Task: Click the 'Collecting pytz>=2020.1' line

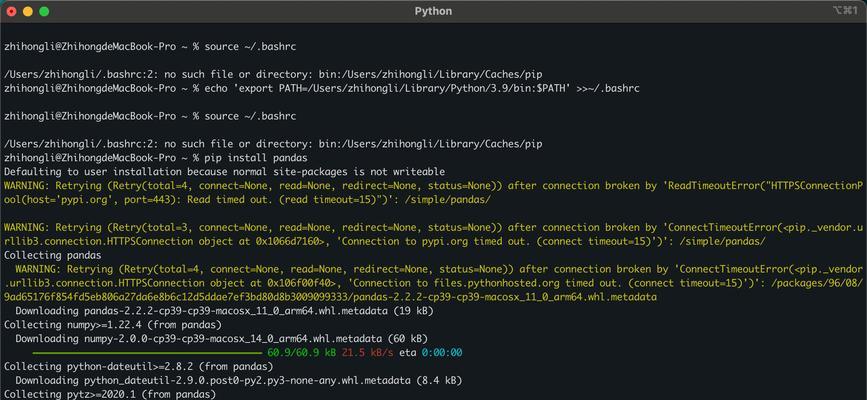Action: 109,394
